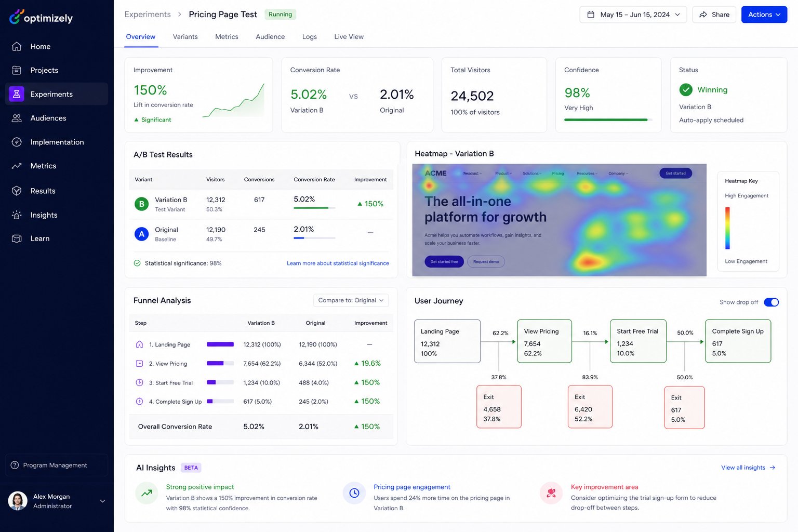
Task: Click Program Management help icon
Action: click(x=15, y=465)
